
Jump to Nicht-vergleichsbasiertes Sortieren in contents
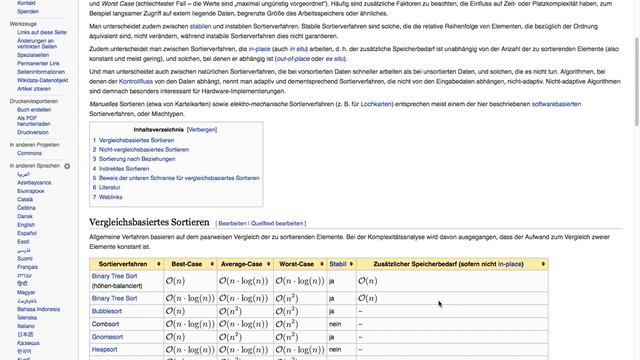pos(144,149)
